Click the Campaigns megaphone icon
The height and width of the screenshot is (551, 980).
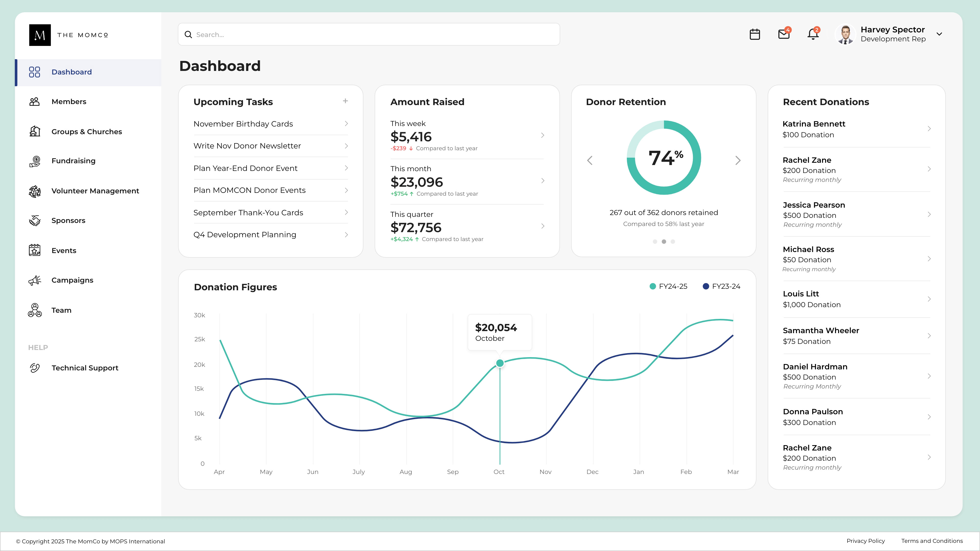click(x=35, y=280)
